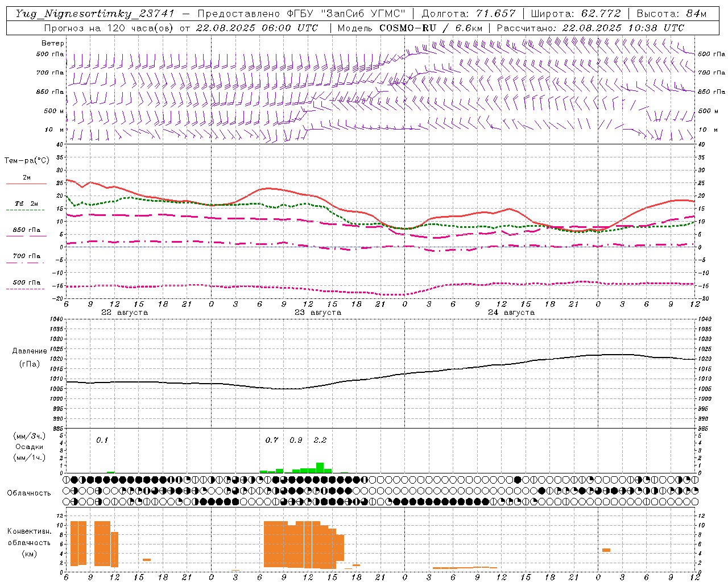Click the 2м temperature legend entry
This screenshot has height=582, width=728.
tap(27, 177)
